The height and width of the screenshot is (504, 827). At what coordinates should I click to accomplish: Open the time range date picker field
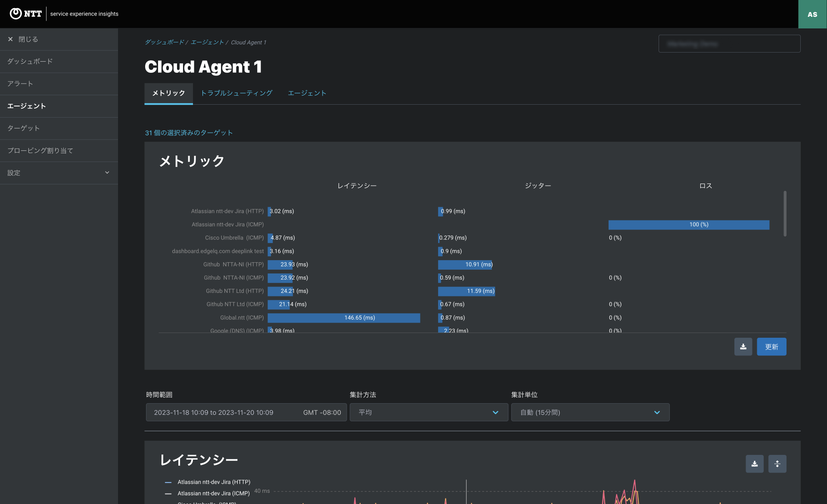pyautogui.click(x=246, y=412)
